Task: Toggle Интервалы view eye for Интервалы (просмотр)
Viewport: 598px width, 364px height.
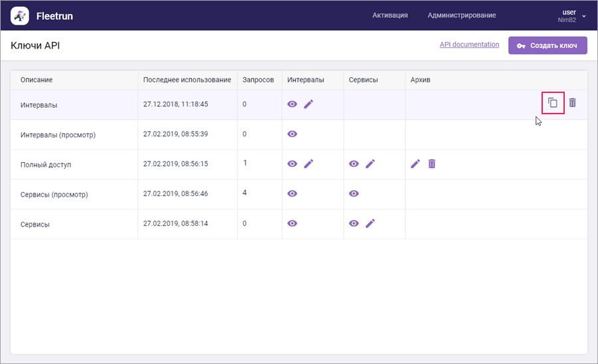Action: click(x=292, y=134)
